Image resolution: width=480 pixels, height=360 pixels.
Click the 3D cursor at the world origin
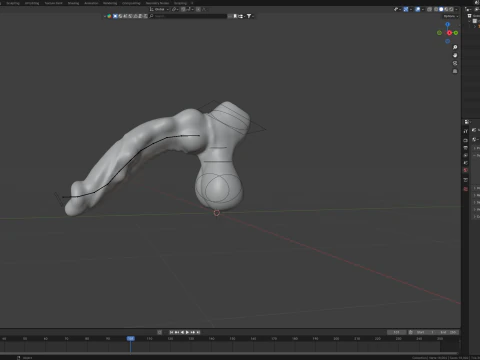[217, 213]
